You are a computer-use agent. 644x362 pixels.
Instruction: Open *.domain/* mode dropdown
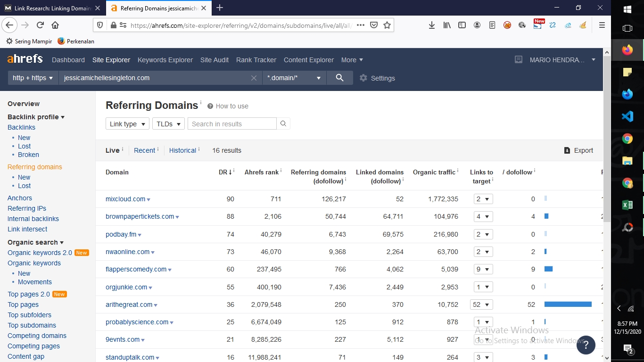coord(294,78)
